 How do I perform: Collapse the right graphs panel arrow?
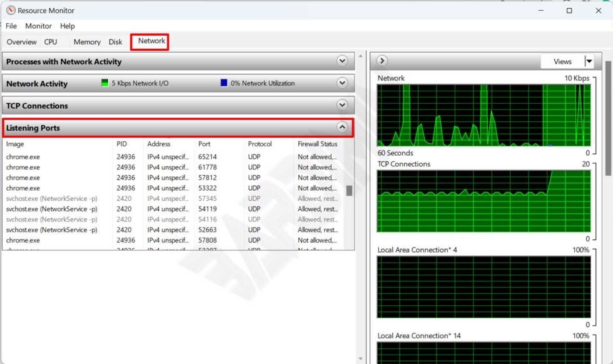[382, 61]
